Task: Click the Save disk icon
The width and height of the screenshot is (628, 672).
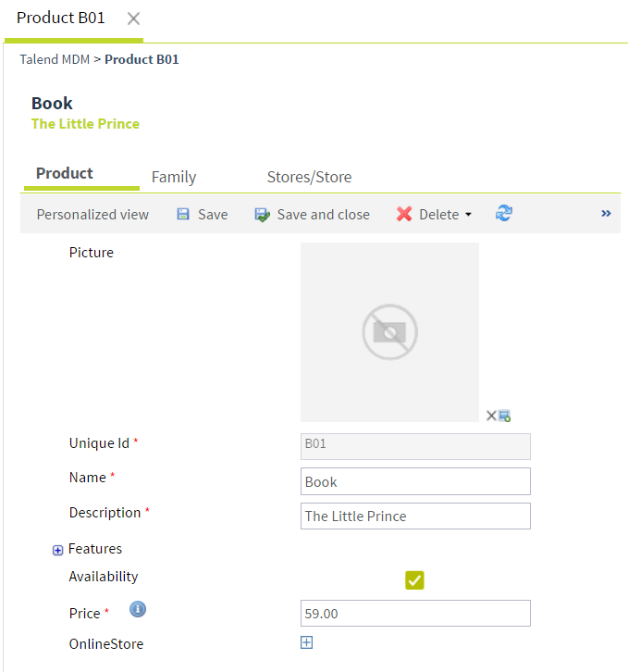Action: coord(183,214)
